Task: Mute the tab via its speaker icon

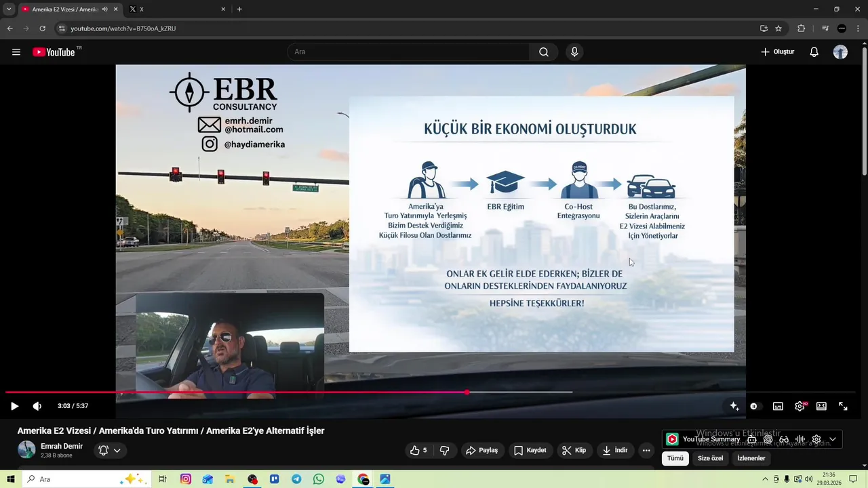Action: [x=104, y=9]
